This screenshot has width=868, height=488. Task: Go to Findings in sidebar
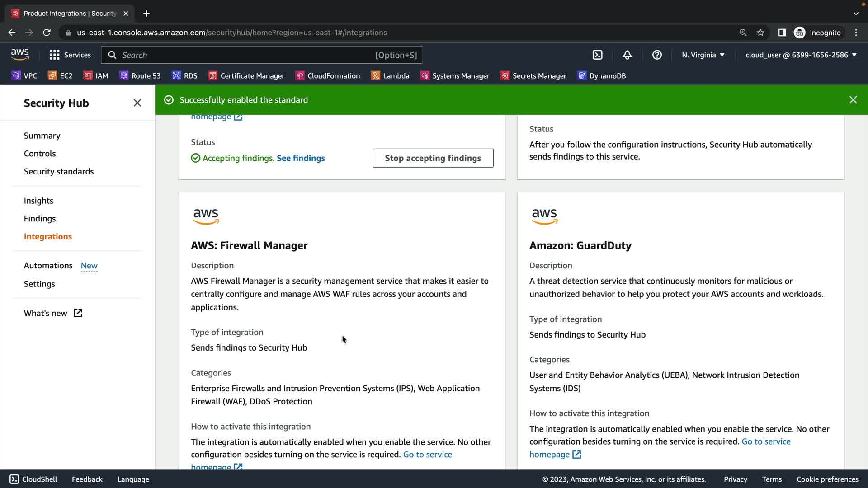pyautogui.click(x=40, y=219)
